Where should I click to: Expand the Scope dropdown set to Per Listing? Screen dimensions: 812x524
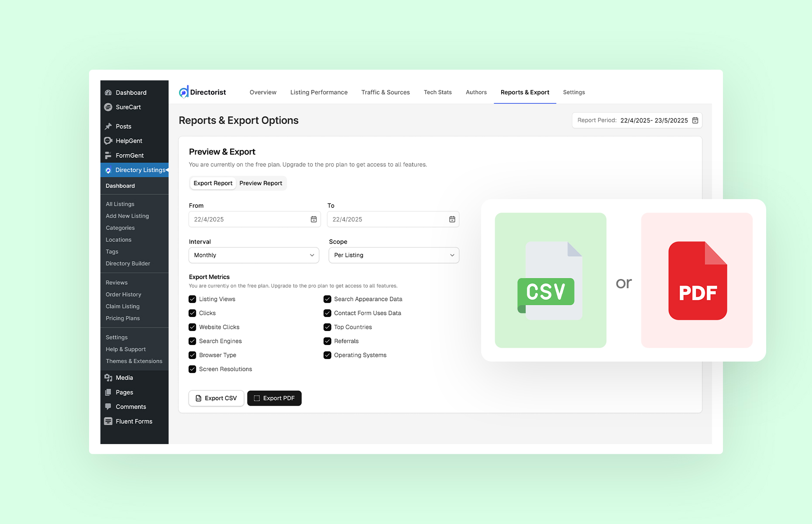pyautogui.click(x=393, y=255)
